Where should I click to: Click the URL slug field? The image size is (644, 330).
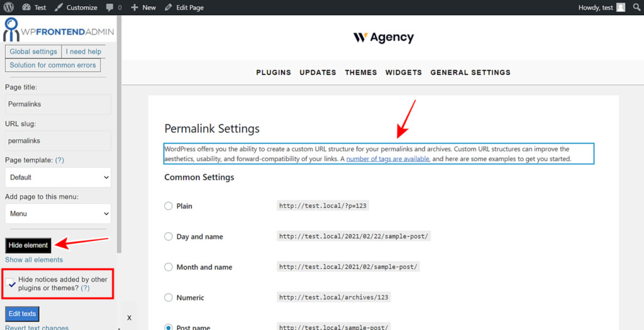(x=58, y=140)
